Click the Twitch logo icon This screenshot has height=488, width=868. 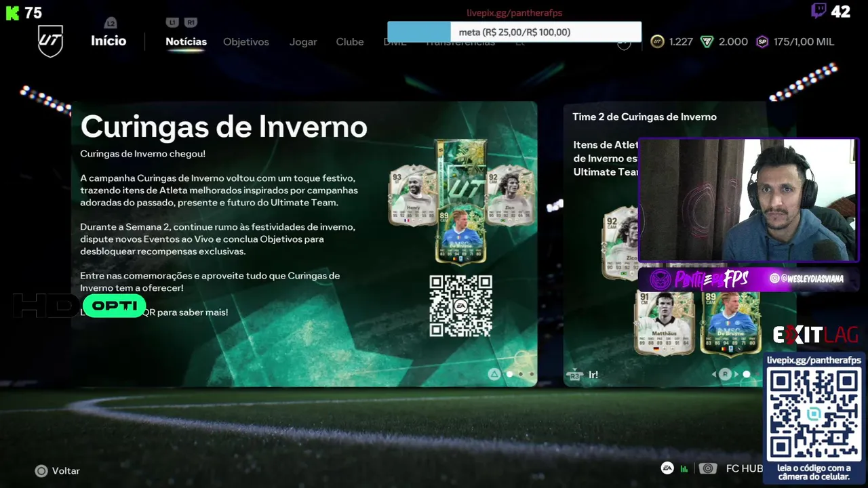coord(818,11)
